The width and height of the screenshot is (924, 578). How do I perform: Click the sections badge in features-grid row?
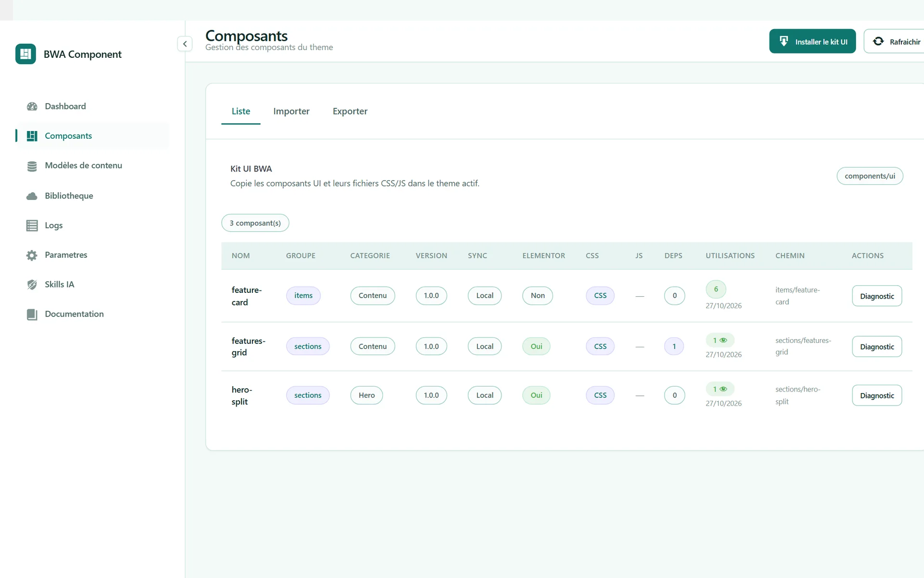(308, 346)
